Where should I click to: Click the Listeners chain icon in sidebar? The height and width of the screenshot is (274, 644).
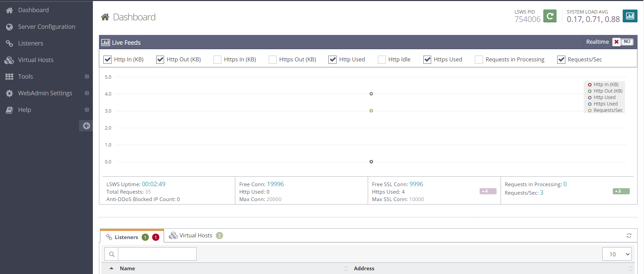[x=9, y=43]
